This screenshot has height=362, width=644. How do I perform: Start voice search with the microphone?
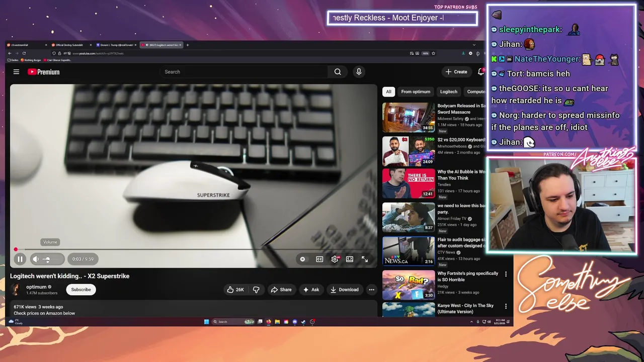(x=359, y=72)
